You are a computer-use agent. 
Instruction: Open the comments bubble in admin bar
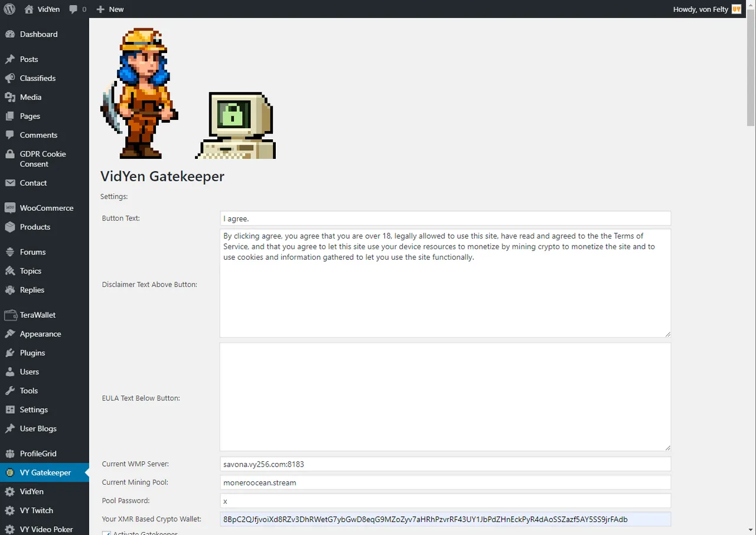click(x=73, y=9)
